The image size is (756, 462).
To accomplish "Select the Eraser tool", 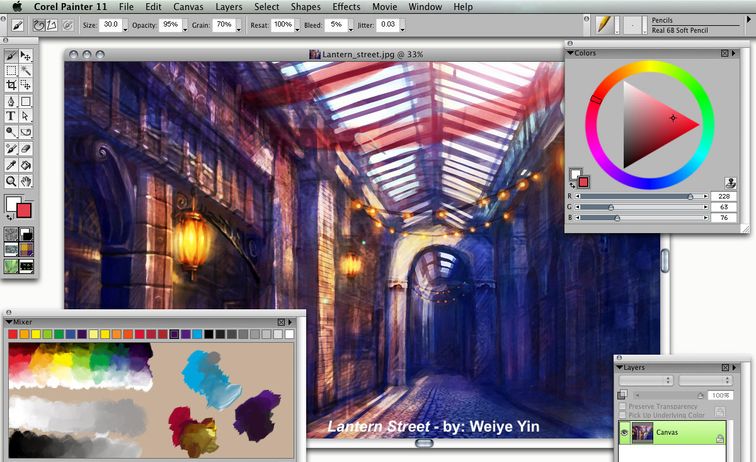I will tap(26, 149).
